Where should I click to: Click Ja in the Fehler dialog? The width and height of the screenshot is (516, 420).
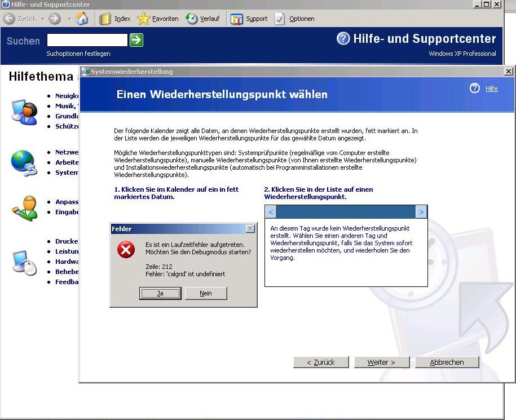160,293
